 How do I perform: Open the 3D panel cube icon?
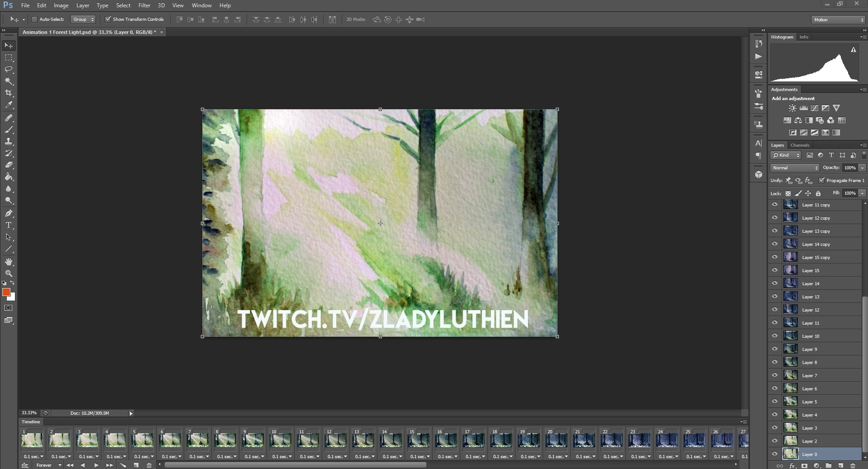(x=759, y=175)
